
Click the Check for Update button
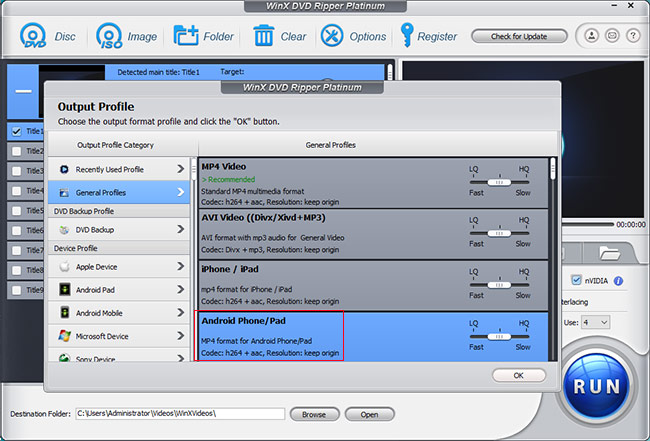click(x=519, y=36)
